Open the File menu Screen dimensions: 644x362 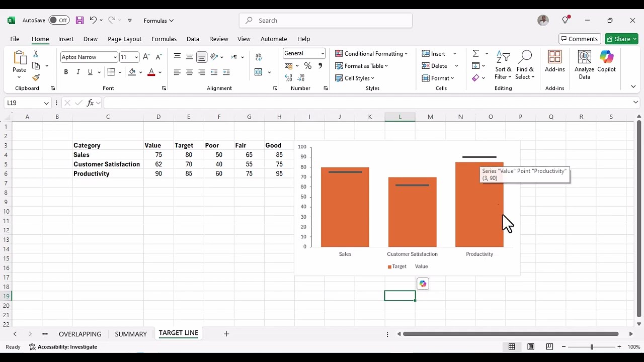click(x=15, y=39)
